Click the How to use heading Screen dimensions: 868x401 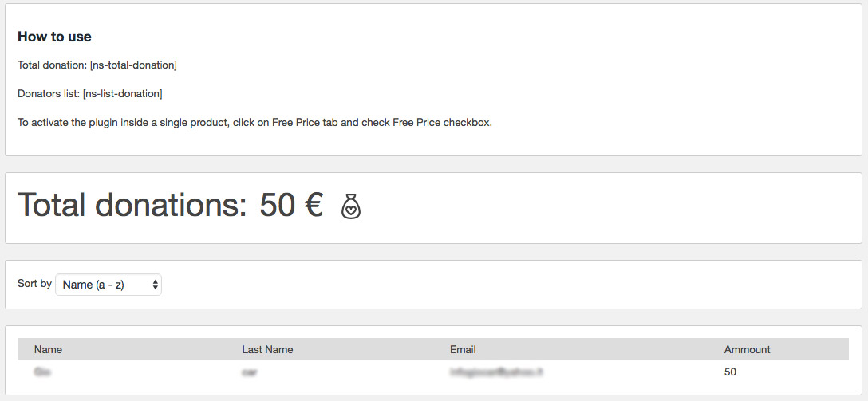54,37
